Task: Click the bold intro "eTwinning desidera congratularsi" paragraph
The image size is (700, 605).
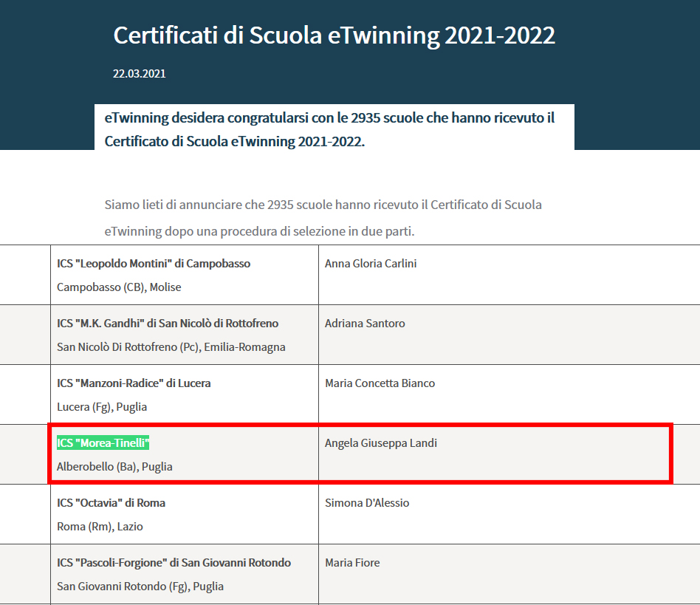Action: (329, 129)
